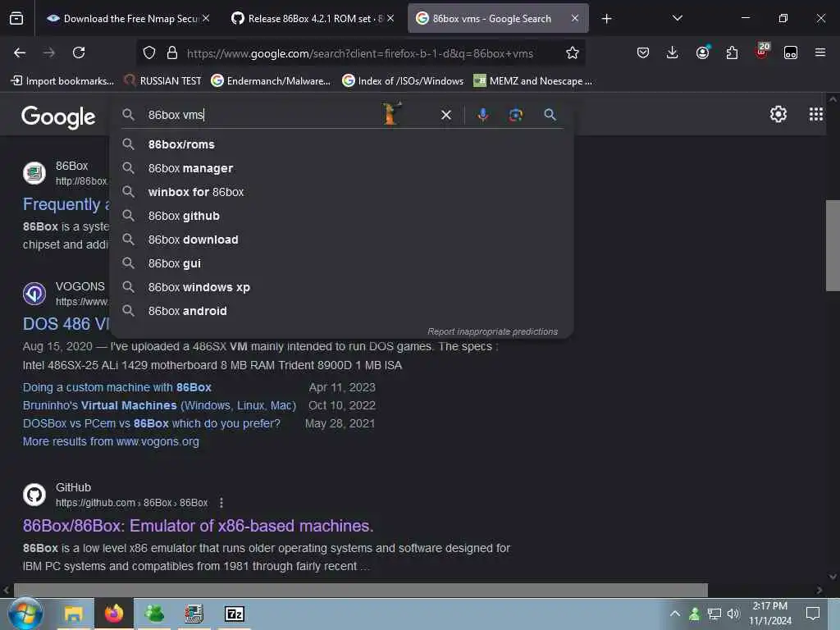The width and height of the screenshot is (840, 630).
Task: Choose suggestion 86box download
Action: (341, 240)
